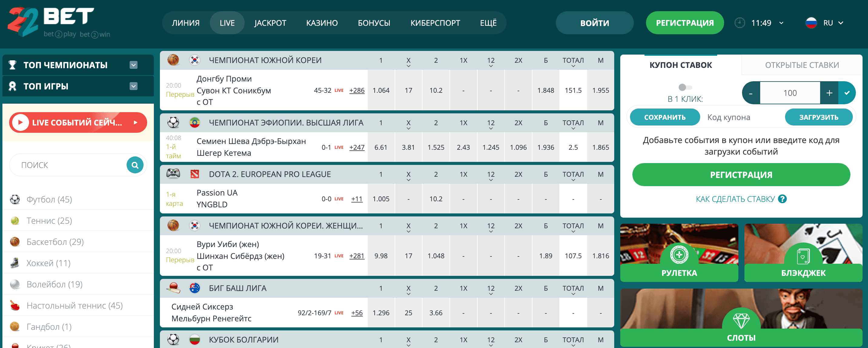This screenshot has width=868, height=348.
Task: Click the header Регистрация button
Action: click(685, 23)
